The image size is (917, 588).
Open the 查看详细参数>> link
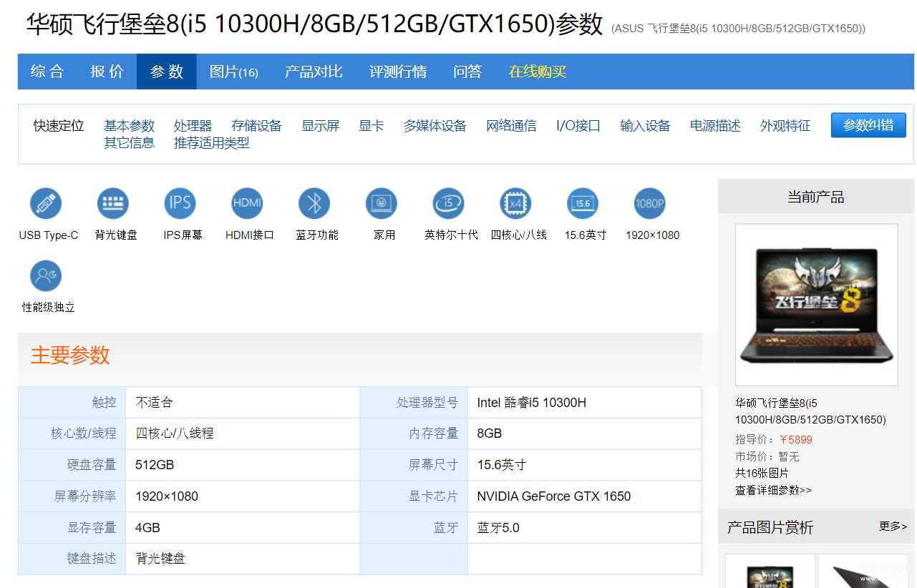click(773, 491)
